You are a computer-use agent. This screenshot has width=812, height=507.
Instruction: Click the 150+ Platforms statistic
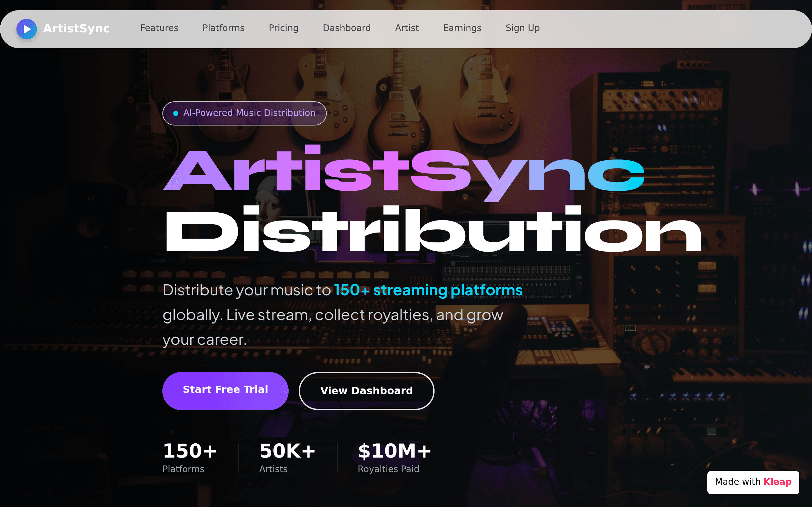(190, 457)
